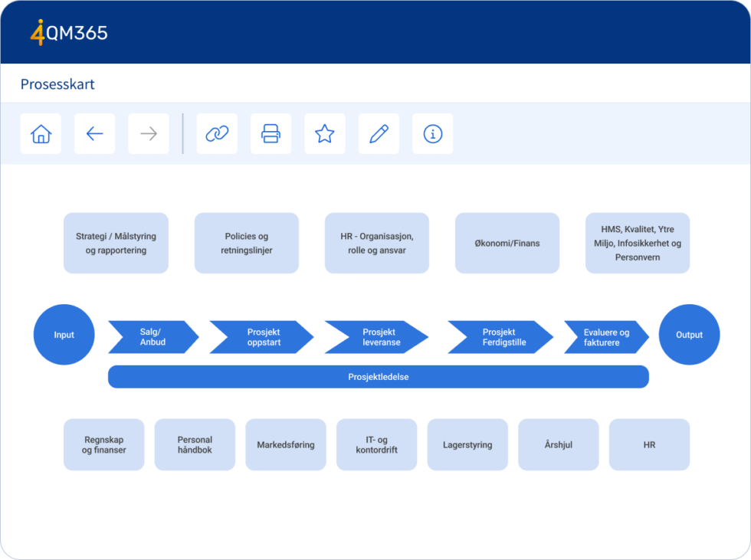
Task: Go forward with the right arrow icon
Action: click(x=149, y=134)
